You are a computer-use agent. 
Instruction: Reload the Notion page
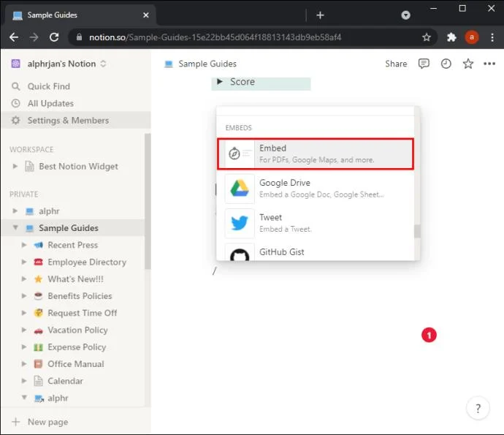pyautogui.click(x=54, y=37)
